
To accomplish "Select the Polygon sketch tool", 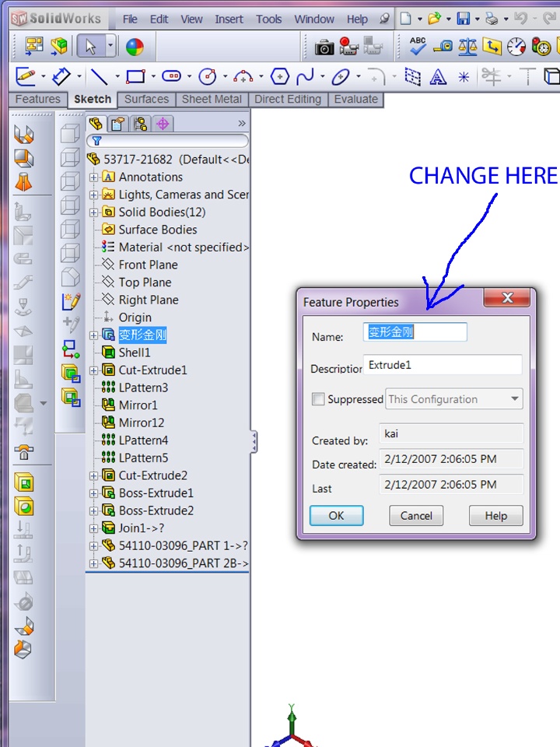I will pyautogui.click(x=279, y=76).
